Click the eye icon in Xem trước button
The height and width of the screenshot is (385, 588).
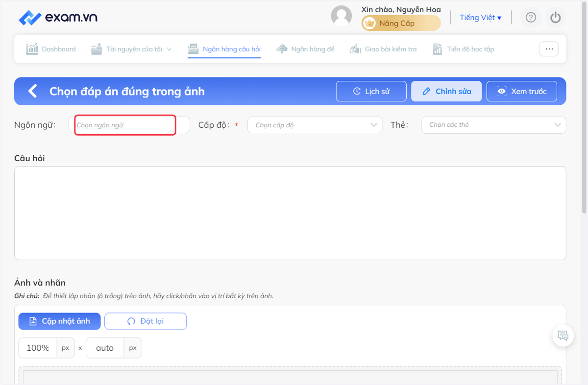click(501, 91)
